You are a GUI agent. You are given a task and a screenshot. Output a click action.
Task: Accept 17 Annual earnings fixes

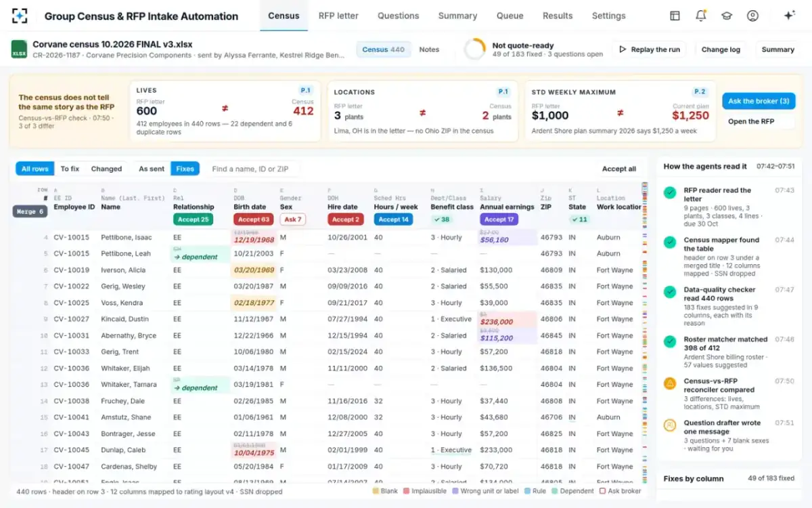499,219
